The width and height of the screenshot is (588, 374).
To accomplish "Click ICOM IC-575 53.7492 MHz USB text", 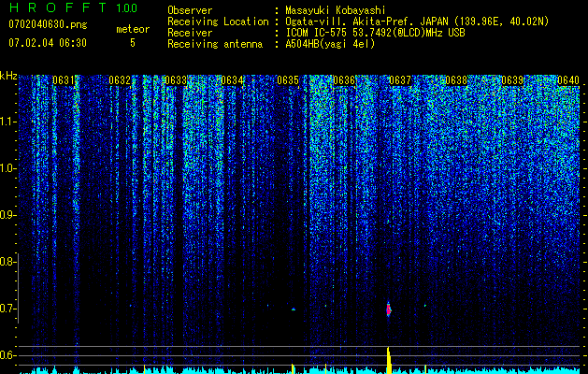I will click(375, 33).
